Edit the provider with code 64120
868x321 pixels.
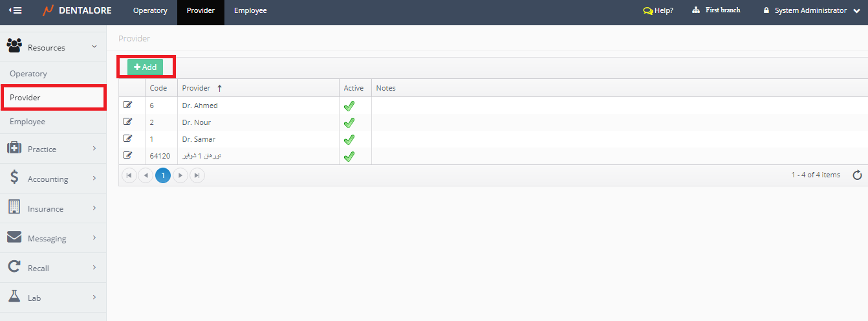[x=127, y=155]
